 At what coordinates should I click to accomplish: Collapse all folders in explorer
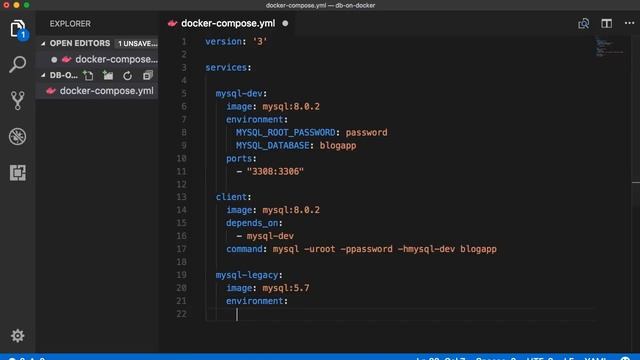coord(147,76)
